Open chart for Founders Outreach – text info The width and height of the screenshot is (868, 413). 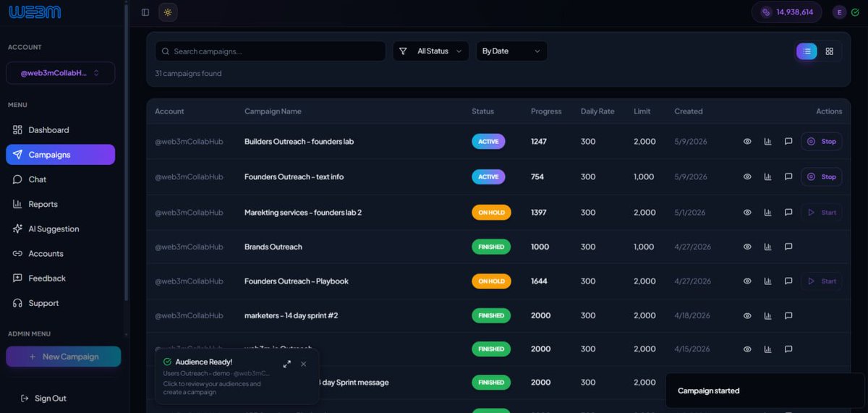pos(767,176)
